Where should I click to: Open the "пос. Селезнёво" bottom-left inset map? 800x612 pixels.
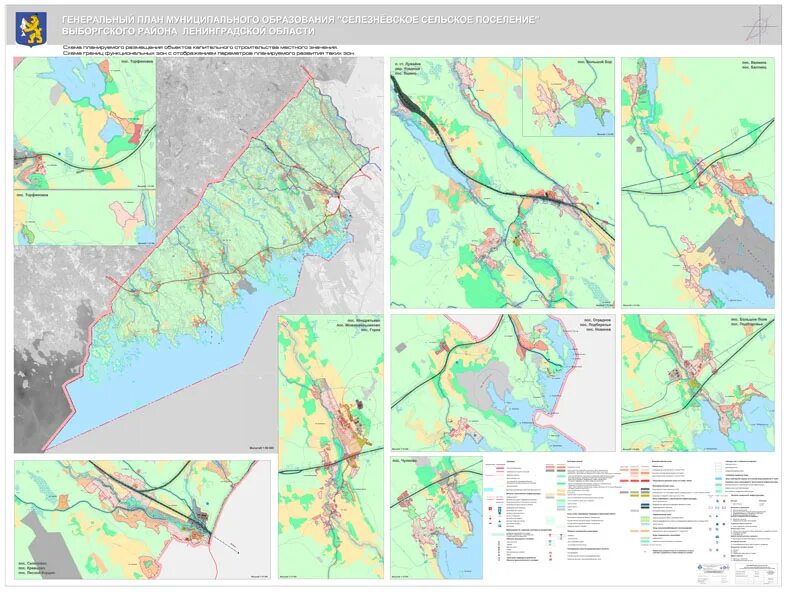pyautogui.click(x=142, y=520)
